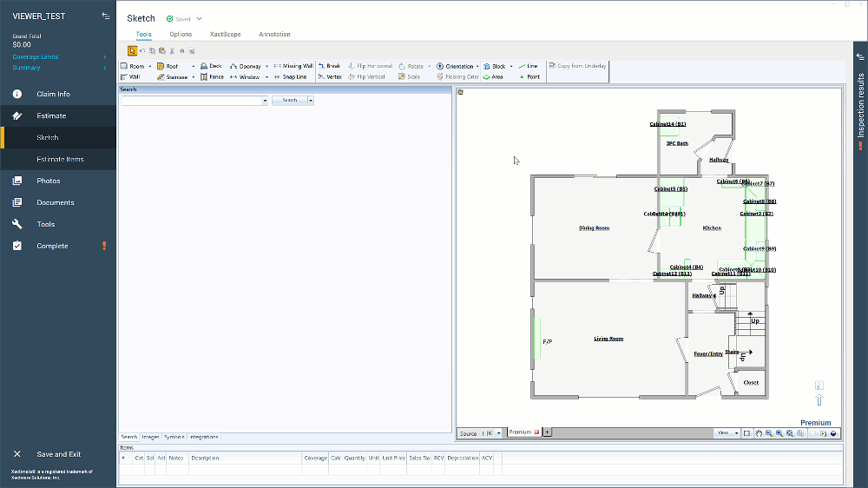
Task: Open the Coverage Limits link
Action: tap(36, 56)
